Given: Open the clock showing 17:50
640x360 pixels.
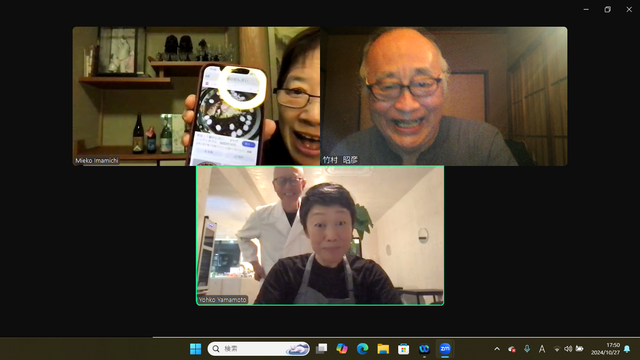Looking at the screenshot, I should (x=605, y=349).
